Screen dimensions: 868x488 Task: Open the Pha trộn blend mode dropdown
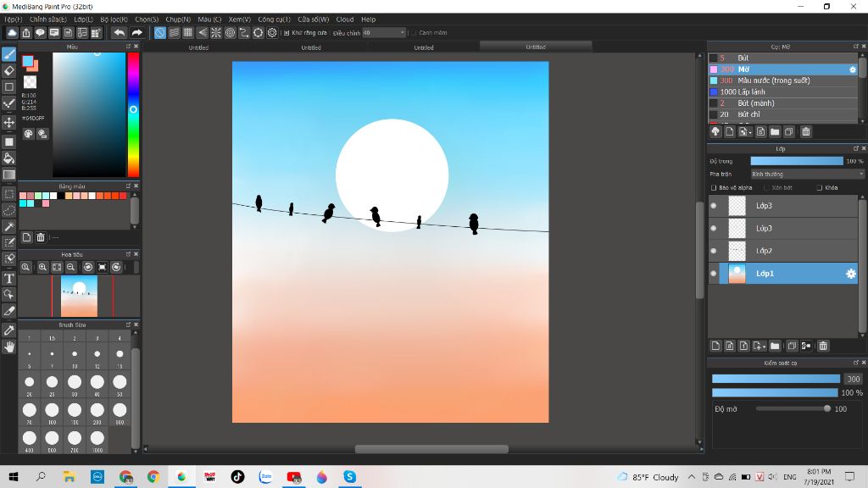(x=807, y=175)
